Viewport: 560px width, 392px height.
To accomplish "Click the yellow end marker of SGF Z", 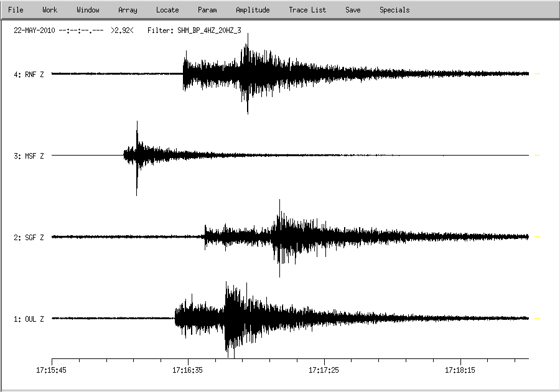I will [x=537, y=236].
